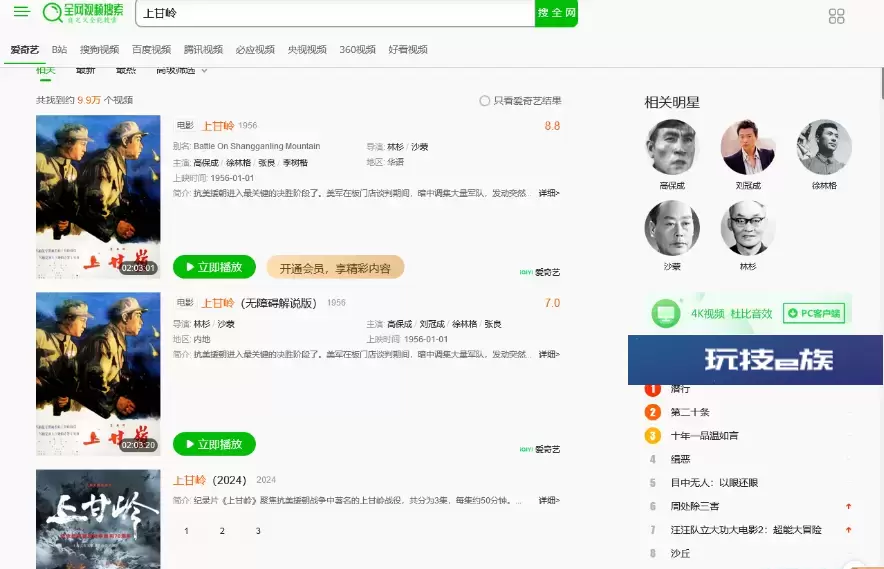The width and height of the screenshot is (884, 569).
Task: Click the 上甘岭 (无障碍解说版) title link
Action: pyautogui.click(x=259, y=303)
